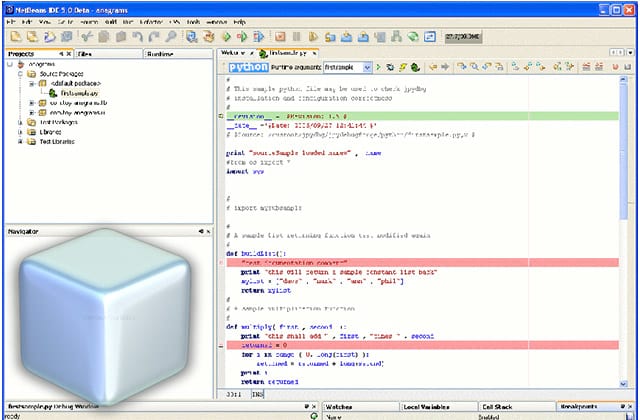
Task: Switch to the Breakpoints tab
Action: 579,407
